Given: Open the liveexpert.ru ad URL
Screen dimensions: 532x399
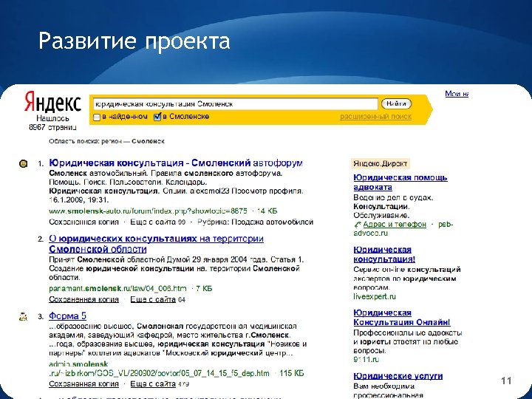Looking at the screenshot, I should [x=375, y=296].
